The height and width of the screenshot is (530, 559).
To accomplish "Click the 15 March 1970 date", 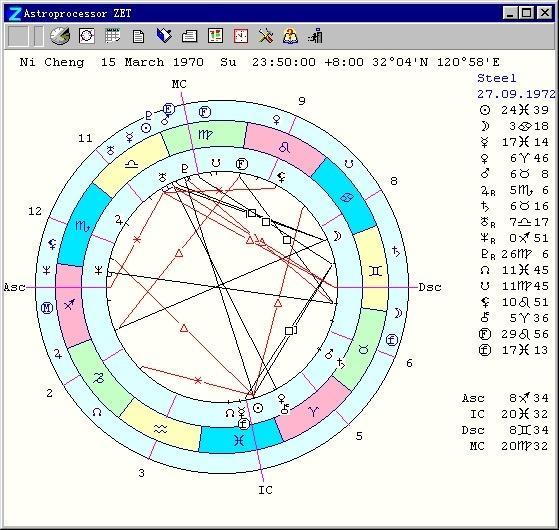I will coord(152,62).
